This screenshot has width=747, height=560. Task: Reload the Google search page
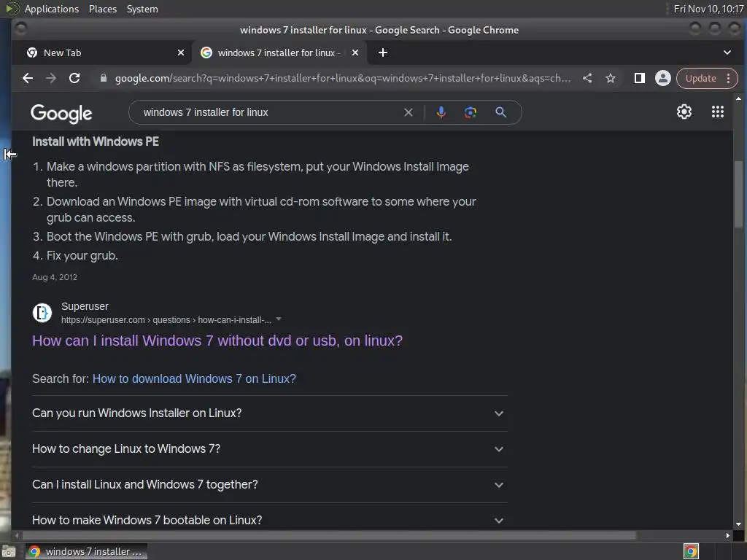74,78
